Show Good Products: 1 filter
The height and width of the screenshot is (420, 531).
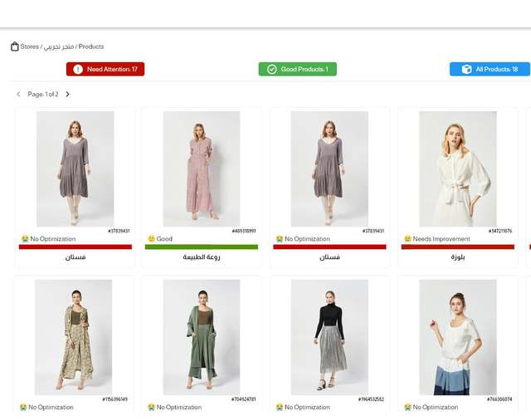click(298, 69)
